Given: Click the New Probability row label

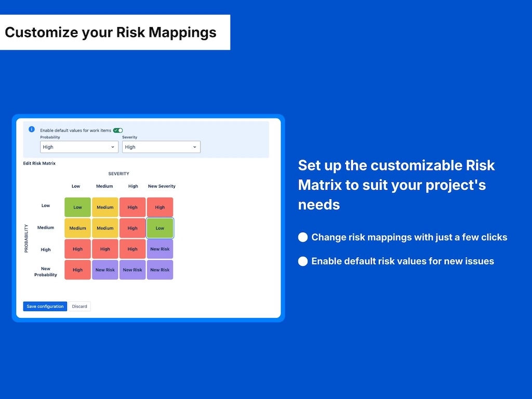Looking at the screenshot, I should 46,272.
